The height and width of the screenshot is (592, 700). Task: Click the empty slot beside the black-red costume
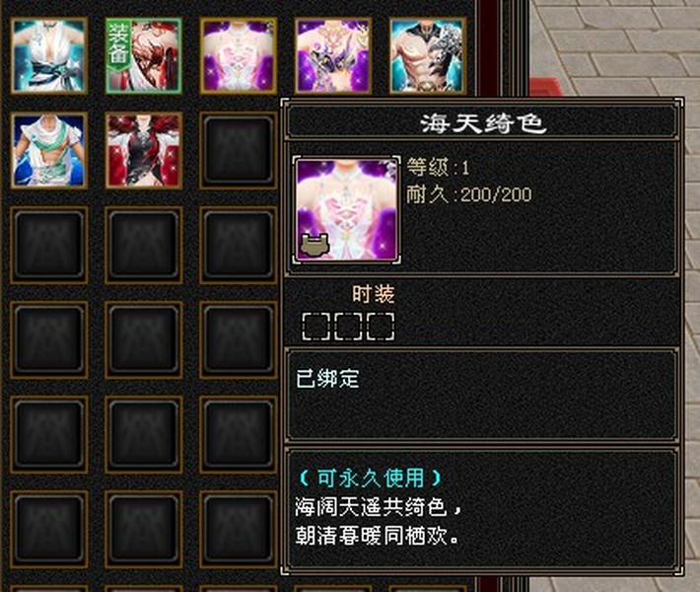pyautogui.click(x=239, y=150)
